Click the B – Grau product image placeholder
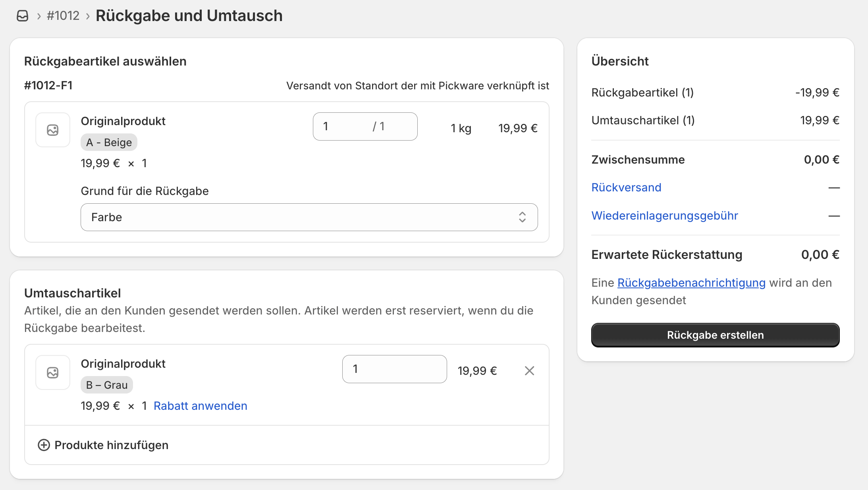The width and height of the screenshot is (868, 490). (53, 372)
